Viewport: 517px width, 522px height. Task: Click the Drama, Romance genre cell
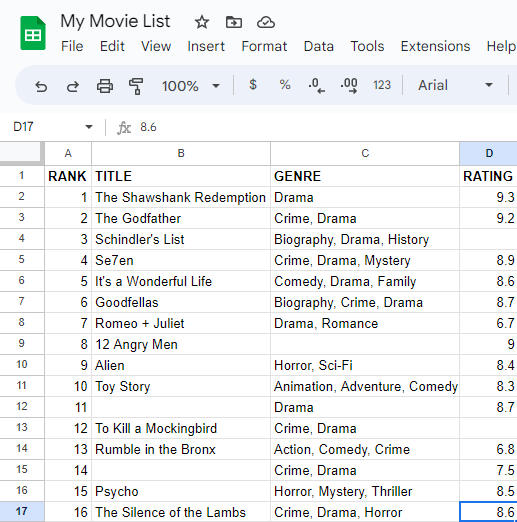click(365, 323)
